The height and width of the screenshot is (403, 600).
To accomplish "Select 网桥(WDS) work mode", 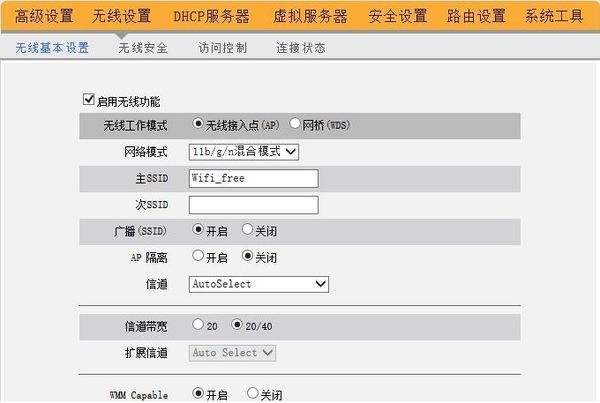I will pyautogui.click(x=295, y=123).
